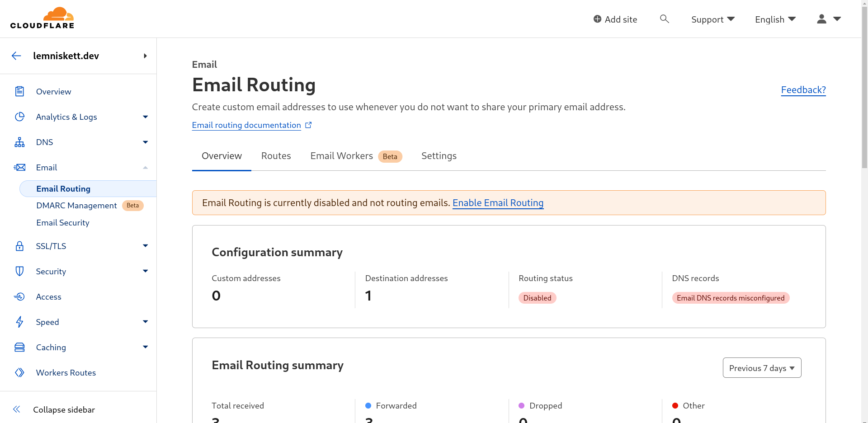Click the Beta badge on Email Workers
Image resolution: width=868 pixels, height=423 pixels.
390,156
